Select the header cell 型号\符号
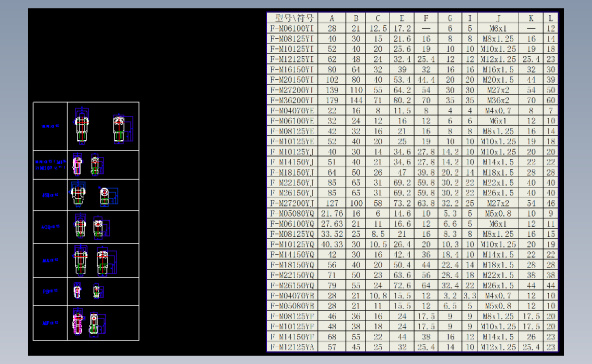This screenshot has width=592, height=364. (x=293, y=18)
